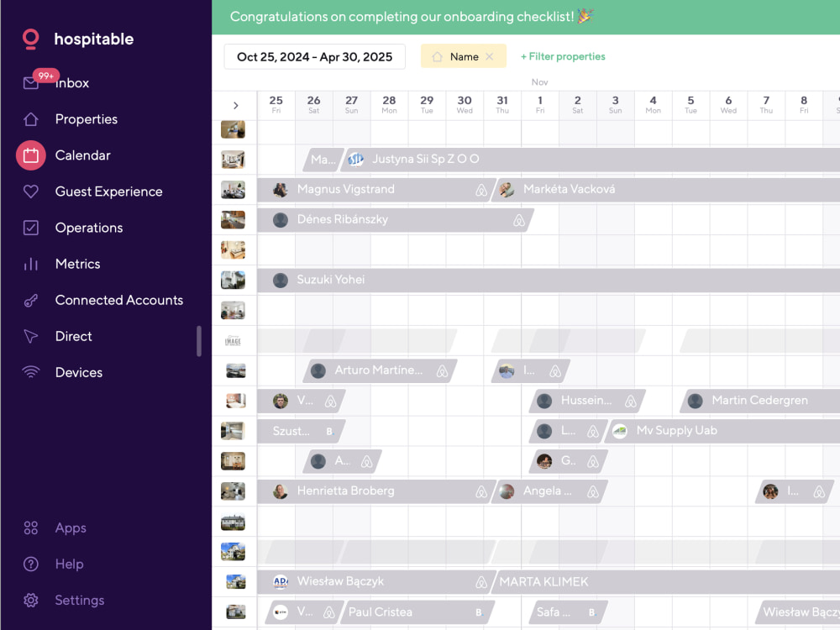Click the Properties house icon
The width and height of the screenshot is (840, 630).
click(30, 119)
